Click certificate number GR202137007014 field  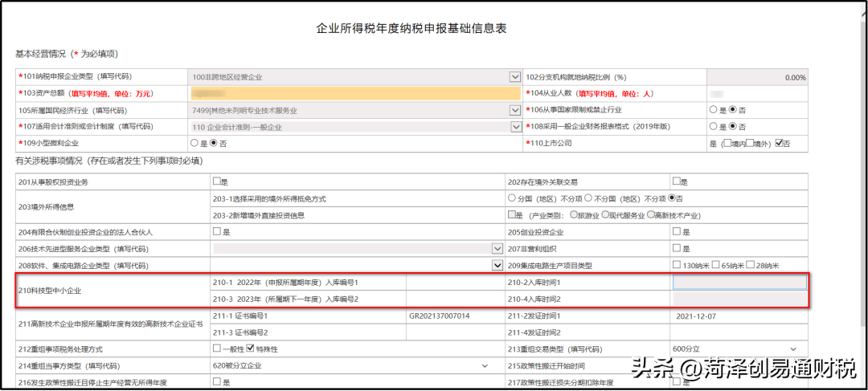coord(454,316)
